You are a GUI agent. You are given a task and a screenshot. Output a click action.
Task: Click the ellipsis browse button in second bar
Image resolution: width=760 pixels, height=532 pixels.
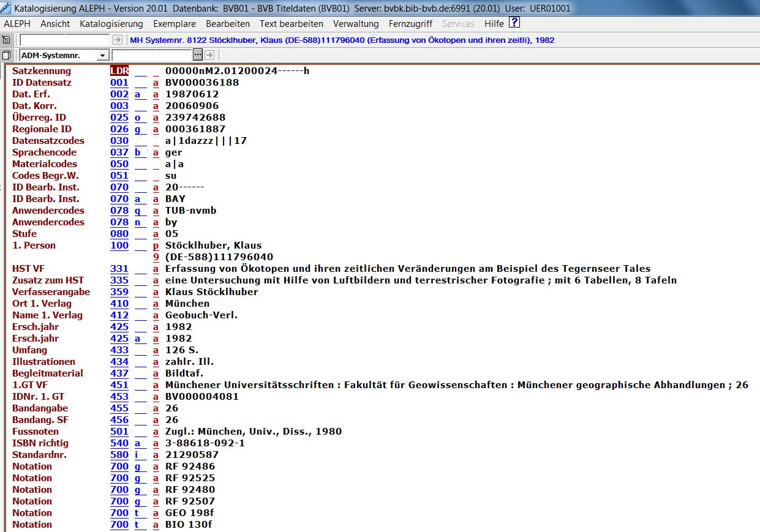point(198,55)
